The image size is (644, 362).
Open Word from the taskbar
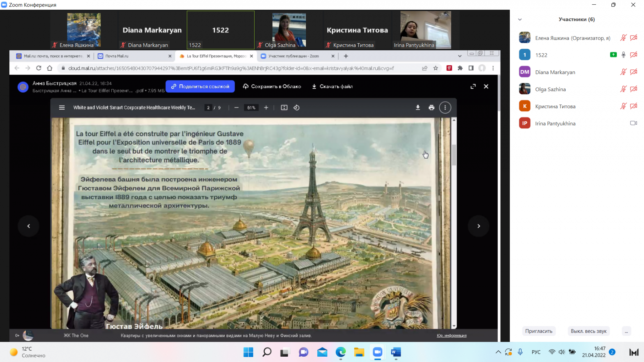396,352
